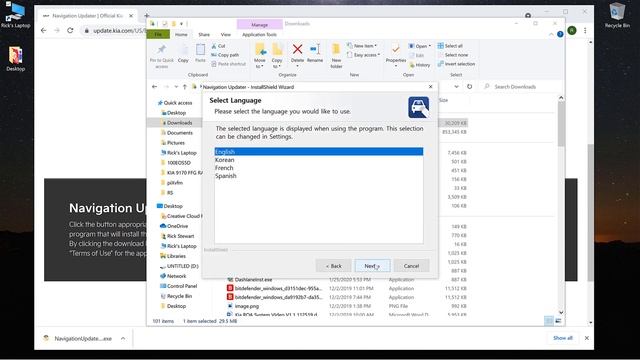
Task: Open the Easy access dropdown
Action: click(x=363, y=55)
